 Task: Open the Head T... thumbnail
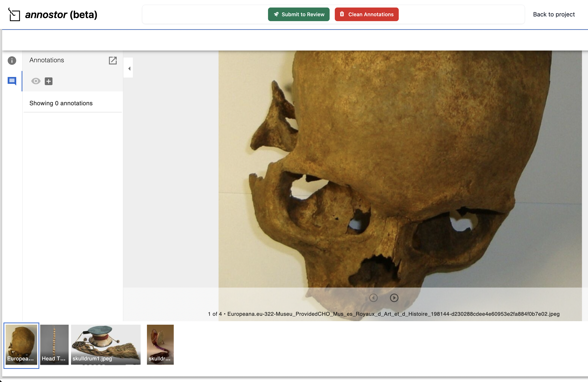coord(54,344)
